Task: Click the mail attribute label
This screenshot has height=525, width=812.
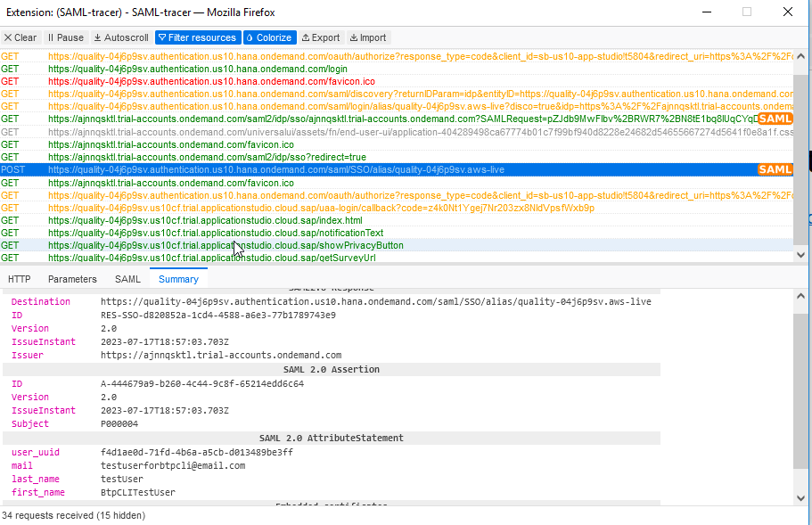Action: point(21,465)
